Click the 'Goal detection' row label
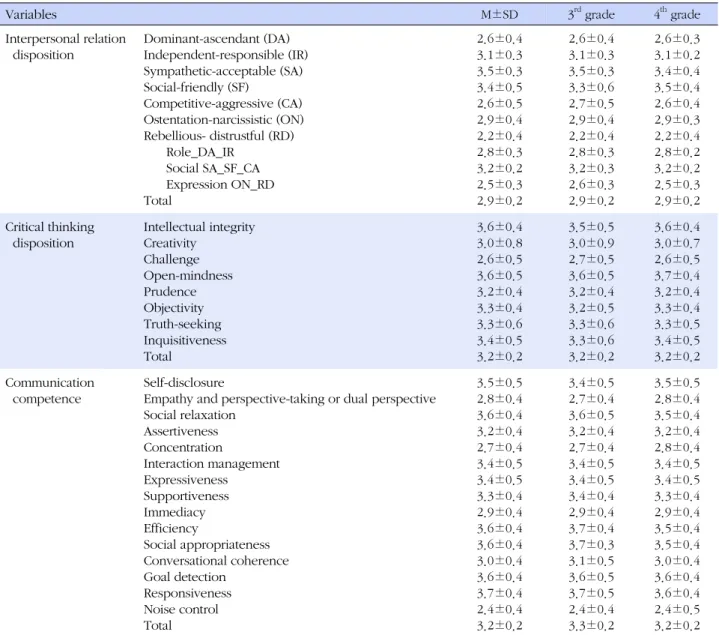 coord(184,577)
